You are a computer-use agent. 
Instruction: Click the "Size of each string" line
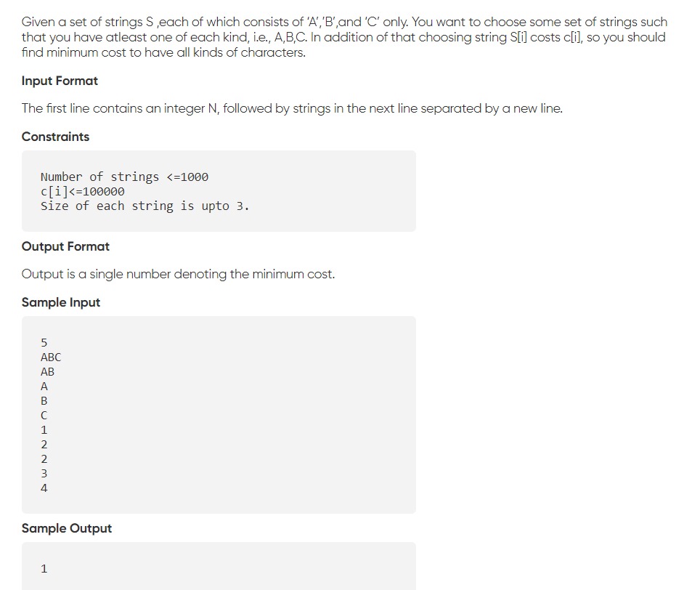tap(145, 206)
